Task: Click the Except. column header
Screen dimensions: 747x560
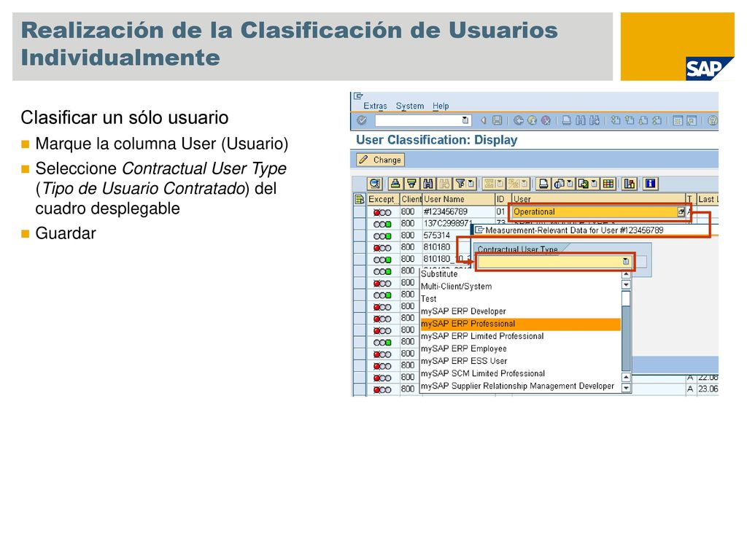Action: tap(383, 199)
